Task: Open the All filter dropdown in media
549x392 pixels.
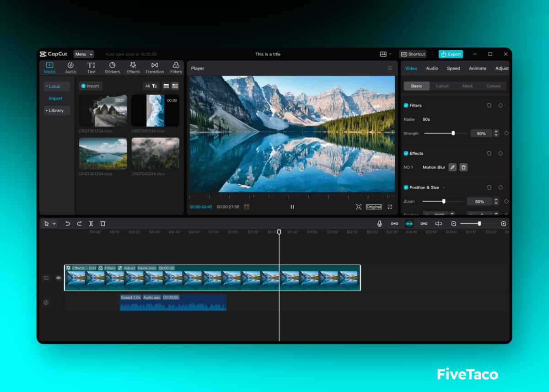Action: tap(151, 86)
